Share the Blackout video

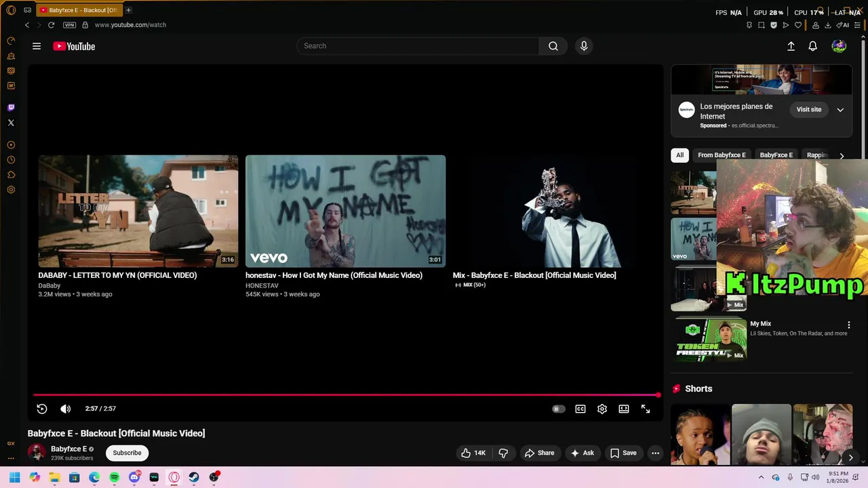[x=539, y=453]
